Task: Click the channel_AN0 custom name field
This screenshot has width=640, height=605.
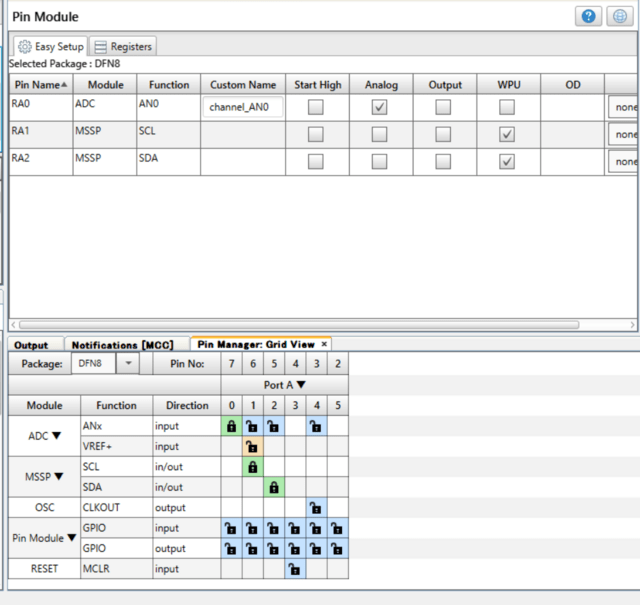Action: (x=243, y=107)
